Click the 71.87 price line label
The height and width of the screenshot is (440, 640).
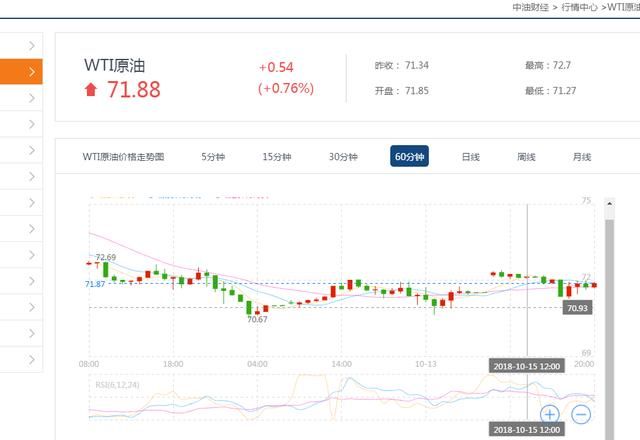(x=95, y=284)
